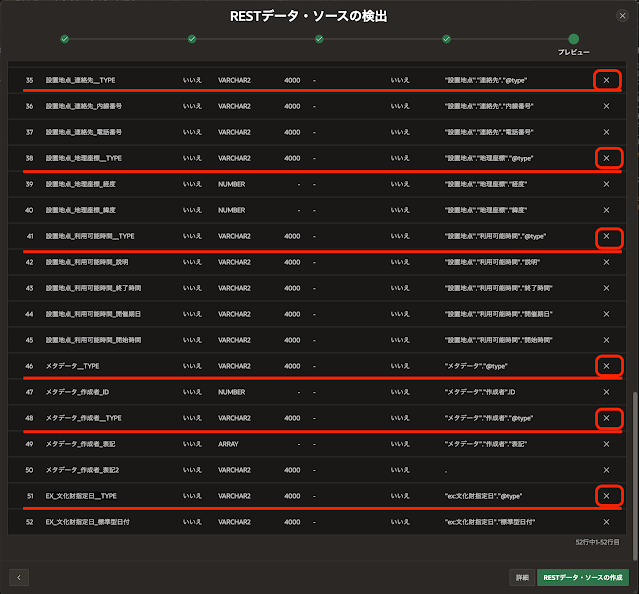Click the X icon on row 43 終了時間
Image resolution: width=639 pixels, height=594 pixels.
click(x=606, y=288)
